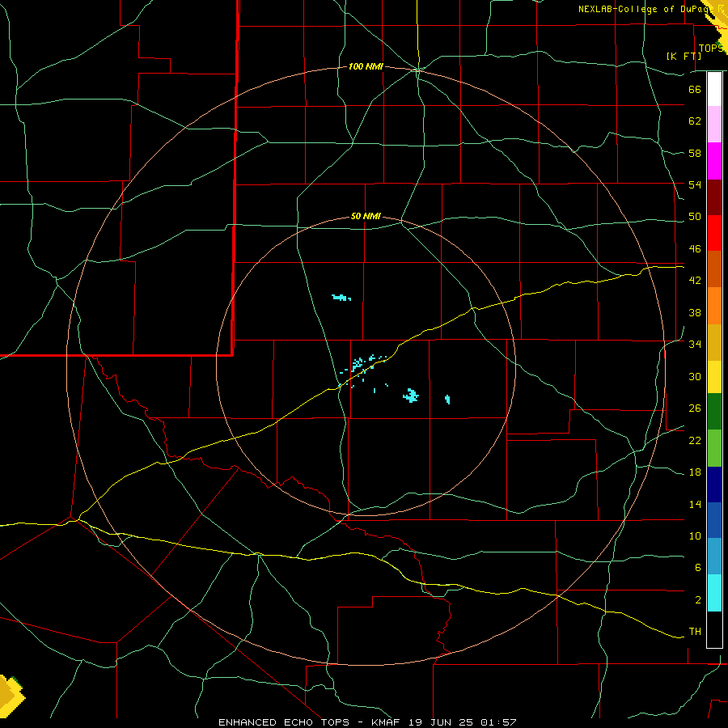The image size is (728, 728).
Task: Click the '18' scale value
Action: point(695,472)
